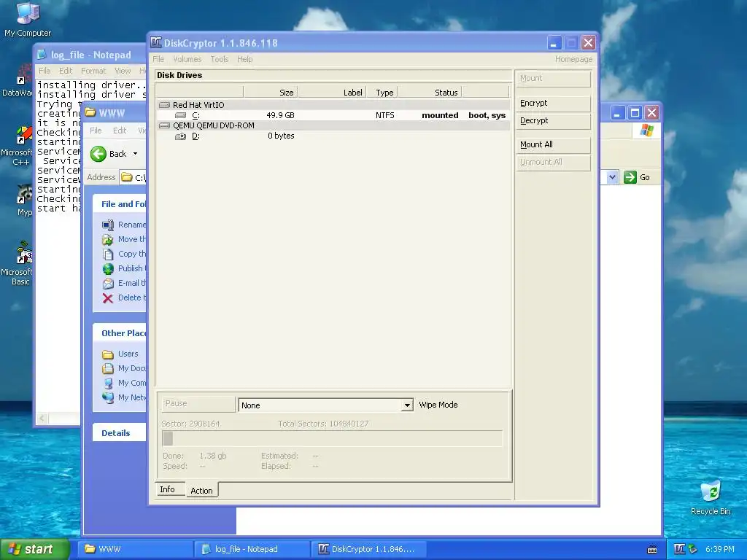This screenshot has width=747, height=560.
Task: Click the DiskCryptor title bar application icon
Action: [x=156, y=43]
